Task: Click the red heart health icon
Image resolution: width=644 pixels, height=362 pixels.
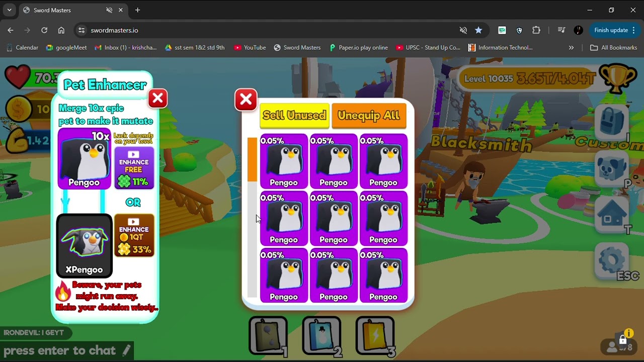Action: [x=18, y=78]
